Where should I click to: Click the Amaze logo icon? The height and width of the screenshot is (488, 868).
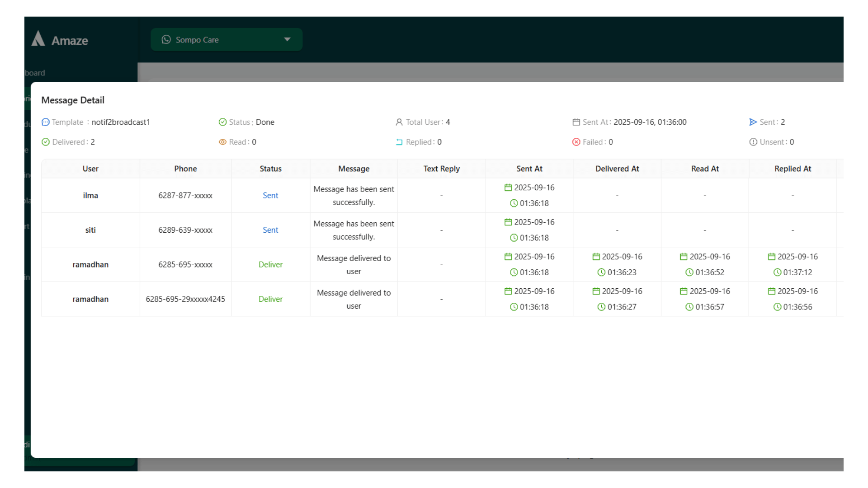[x=38, y=39]
